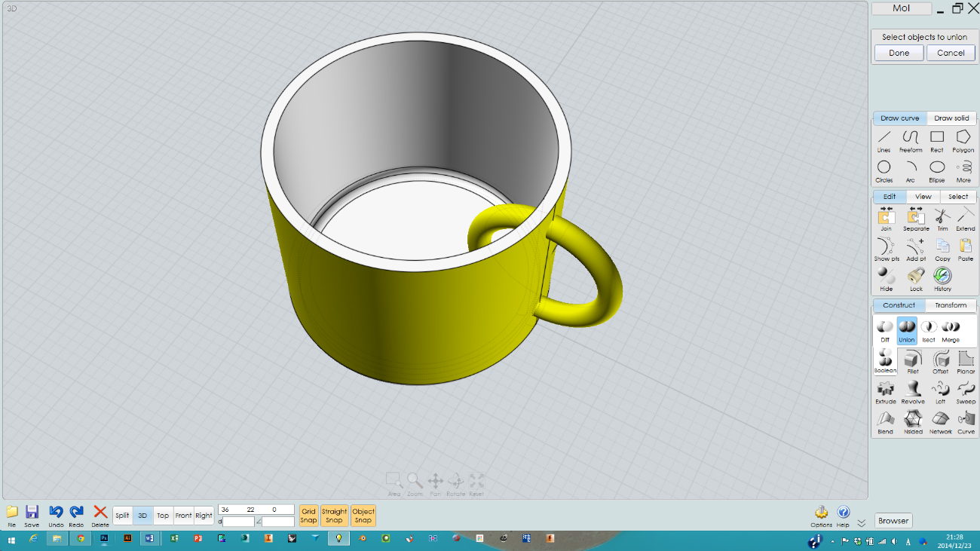
Task: Select the Ellipse tool
Action: [937, 171]
